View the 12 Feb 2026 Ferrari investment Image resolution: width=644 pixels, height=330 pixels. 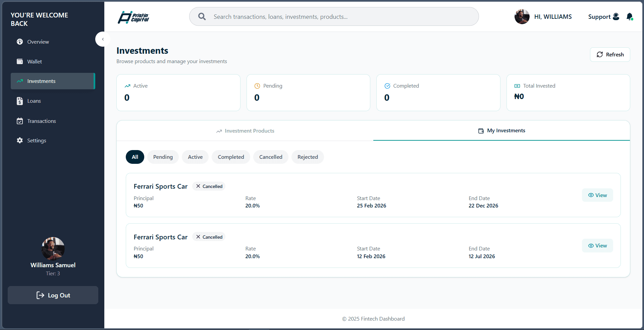click(597, 245)
